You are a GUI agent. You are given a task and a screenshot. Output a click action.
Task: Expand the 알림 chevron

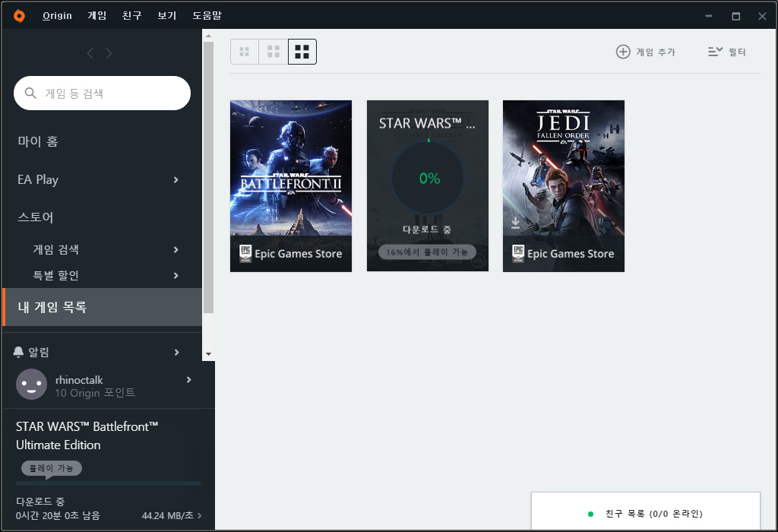pyautogui.click(x=176, y=353)
